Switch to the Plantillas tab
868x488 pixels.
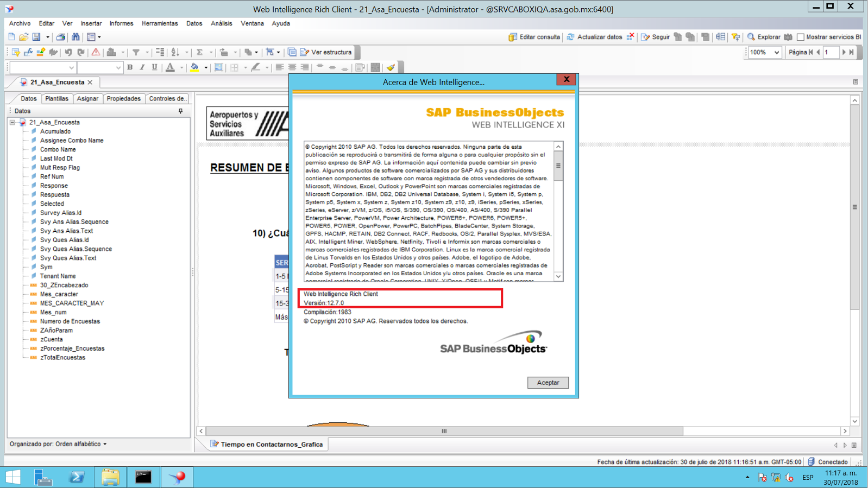[56, 98]
